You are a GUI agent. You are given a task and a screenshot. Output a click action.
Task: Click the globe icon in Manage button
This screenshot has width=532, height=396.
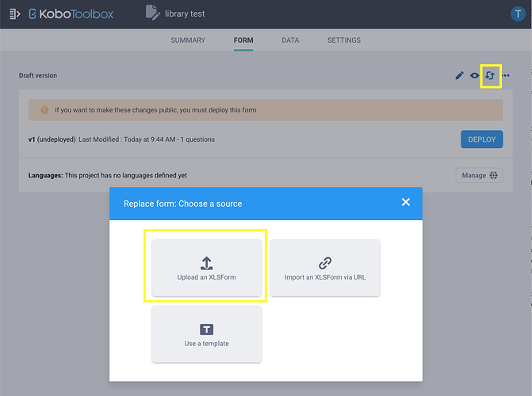(x=494, y=175)
